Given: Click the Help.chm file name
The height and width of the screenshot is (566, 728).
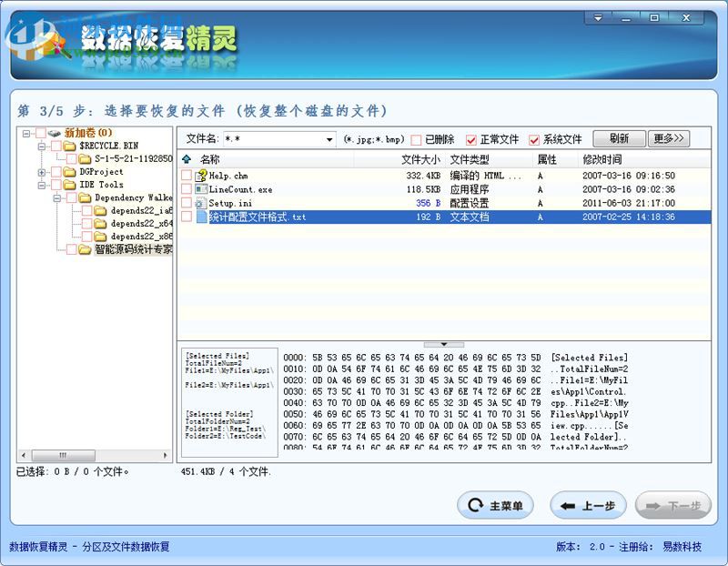Looking at the screenshot, I should click(228, 176).
